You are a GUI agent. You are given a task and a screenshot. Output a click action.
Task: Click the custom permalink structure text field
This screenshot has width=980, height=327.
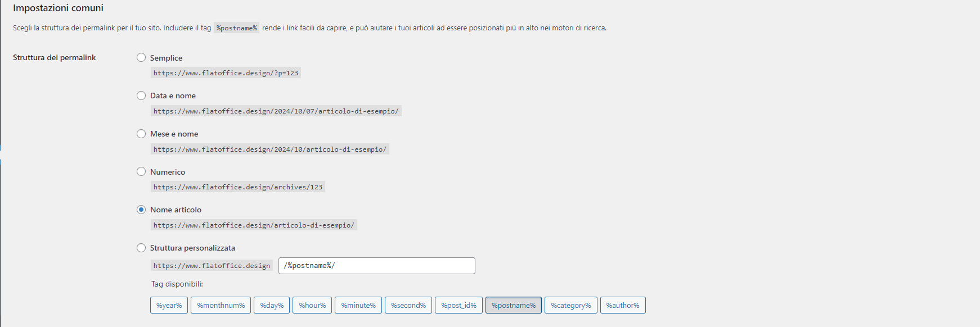376,266
